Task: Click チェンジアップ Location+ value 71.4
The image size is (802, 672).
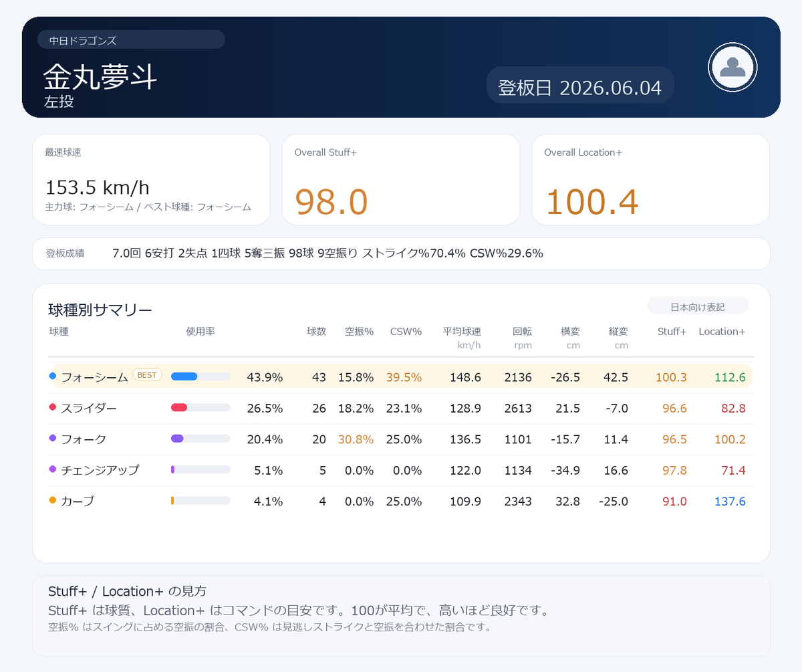Action: coord(733,470)
